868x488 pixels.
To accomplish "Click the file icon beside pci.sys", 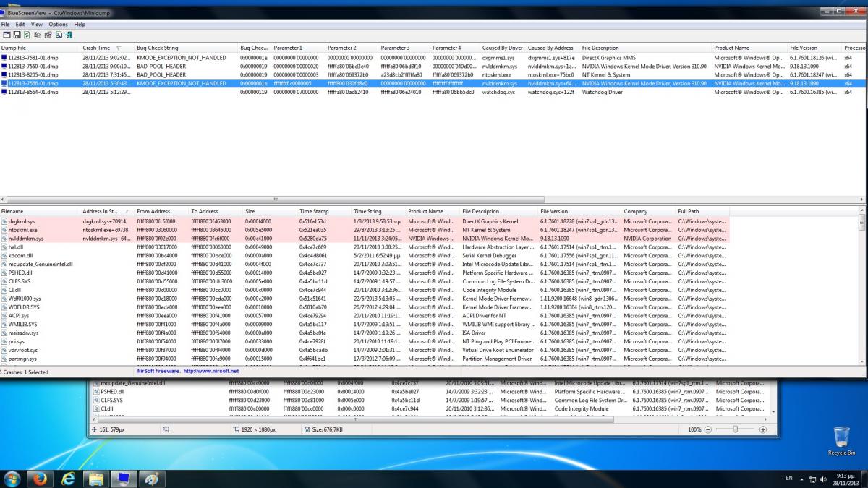I will (x=4, y=342).
